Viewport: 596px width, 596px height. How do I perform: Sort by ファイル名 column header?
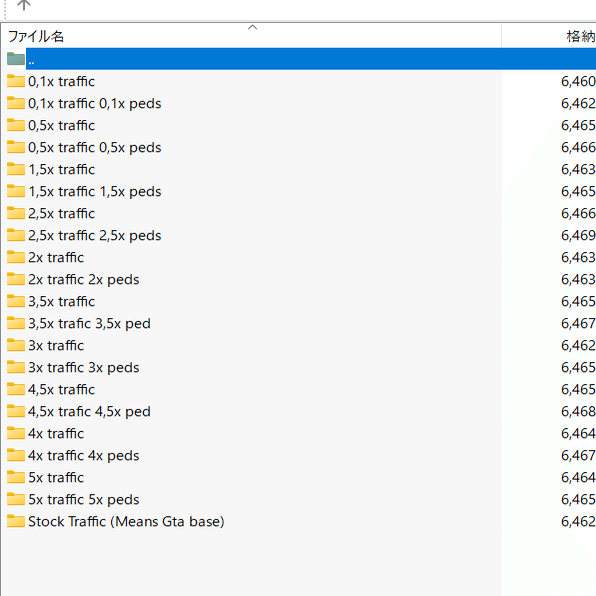pos(251,36)
